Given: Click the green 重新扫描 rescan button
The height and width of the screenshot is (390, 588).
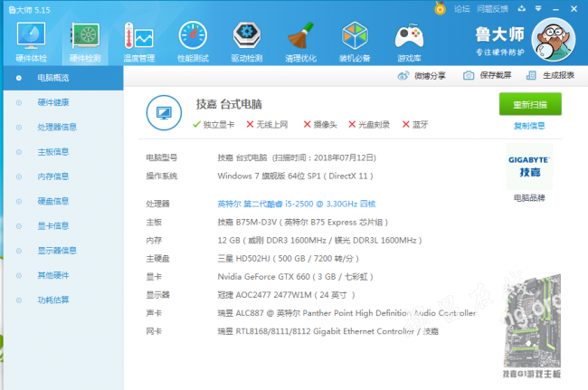Looking at the screenshot, I should (x=530, y=104).
